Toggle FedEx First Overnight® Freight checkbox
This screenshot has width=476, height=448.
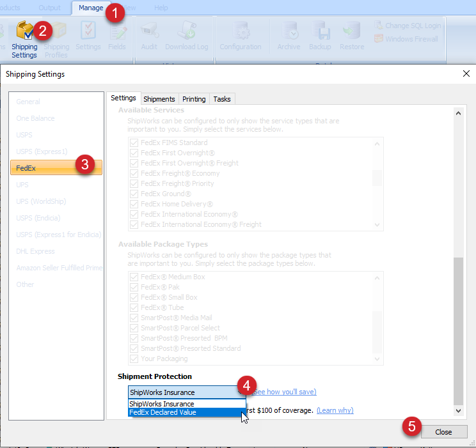[x=134, y=163]
